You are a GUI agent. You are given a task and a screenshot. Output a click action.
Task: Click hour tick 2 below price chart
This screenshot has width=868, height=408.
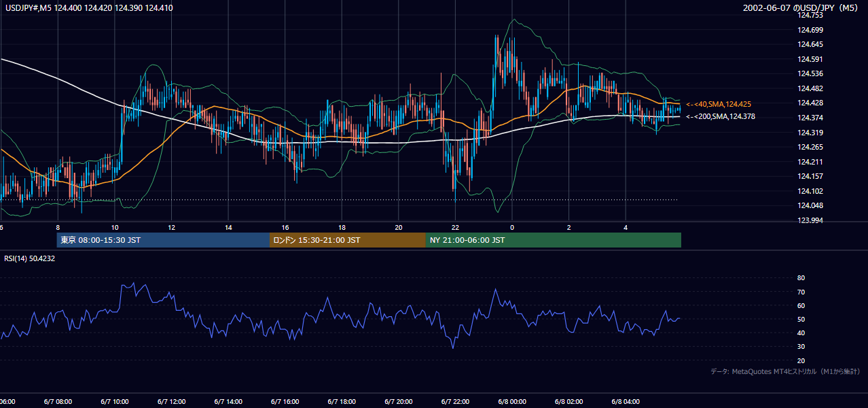coord(568,228)
